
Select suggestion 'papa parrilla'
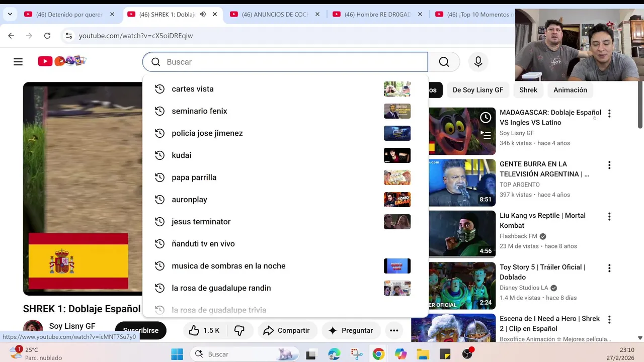[x=285, y=177]
